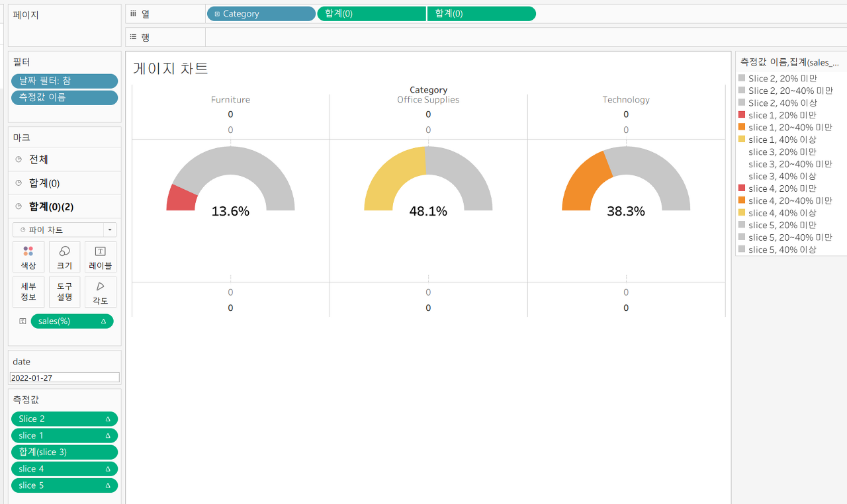This screenshot has height=504, width=847.
Task: Click the 크기 (Size) mark card button
Action: click(64, 257)
